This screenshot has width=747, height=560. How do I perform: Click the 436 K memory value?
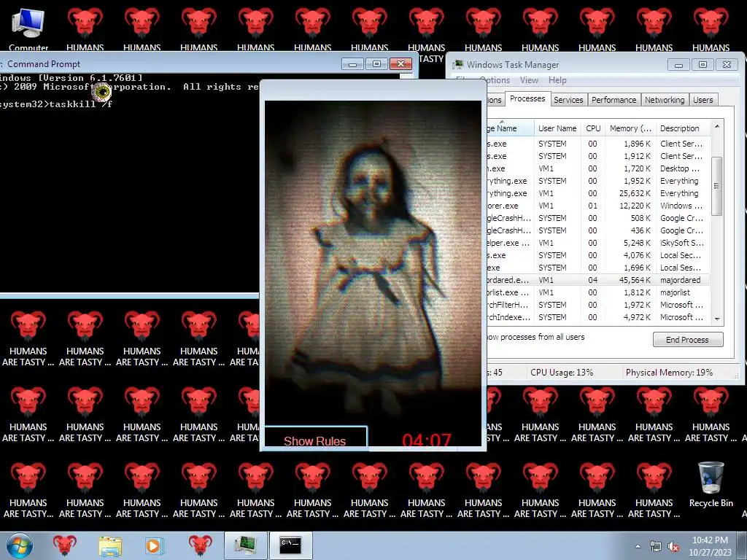pos(640,230)
